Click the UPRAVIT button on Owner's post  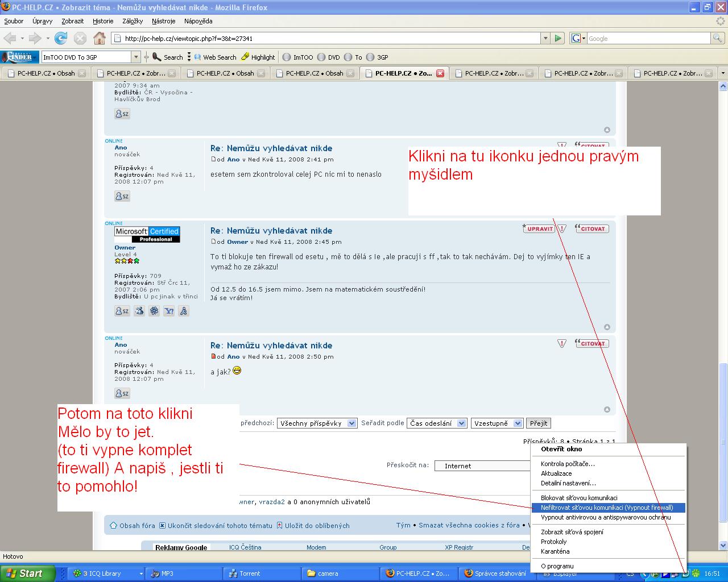pyautogui.click(x=538, y=228)
